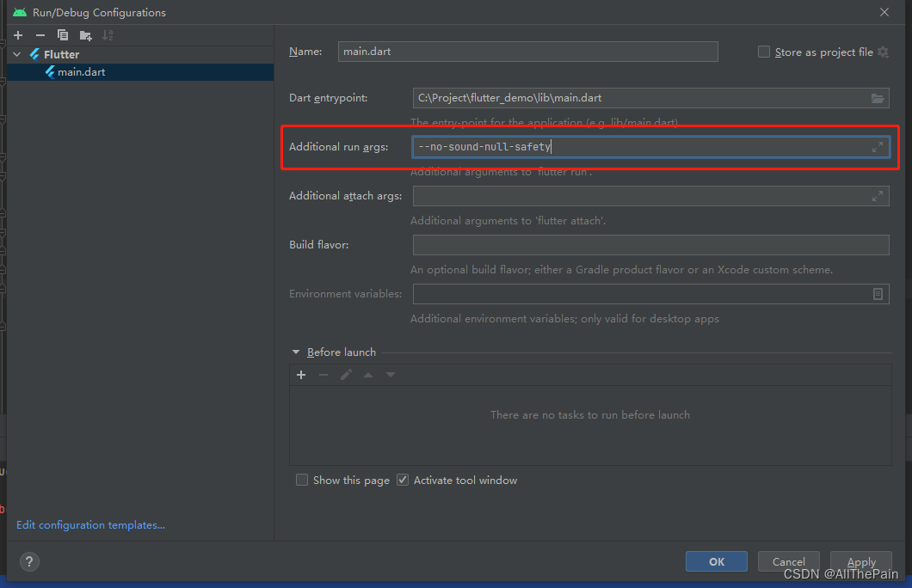Add a new run configuration
This screenshot has height=588, width=912.
(17, 35)
